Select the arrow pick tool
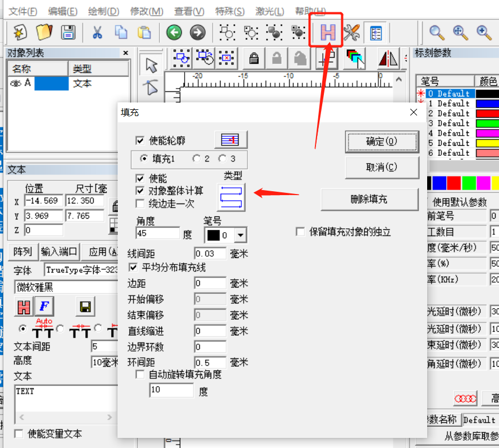Screen dimensions: 499x448 151,65
